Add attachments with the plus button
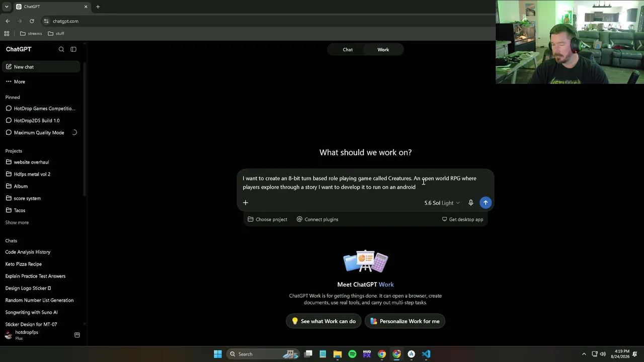The height and width of the screenshot is (362, 644). pyautogui.click(x=246, y=203)
